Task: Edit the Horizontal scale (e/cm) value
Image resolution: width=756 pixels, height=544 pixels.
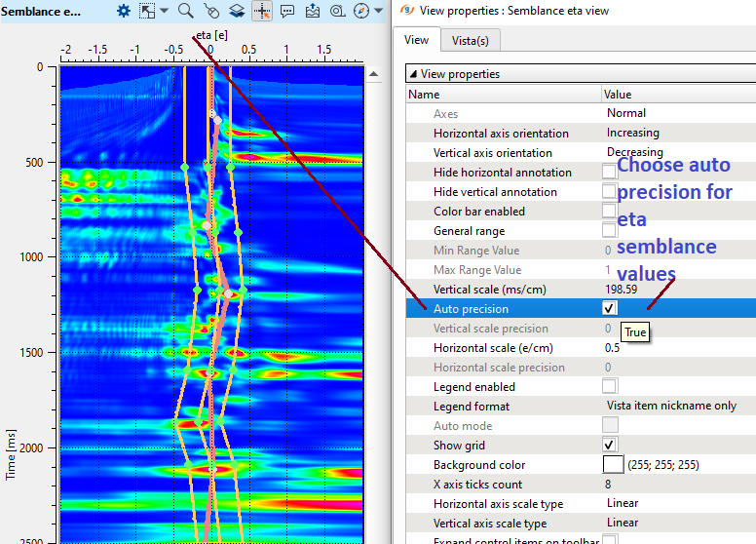Action: coord(672,348)
